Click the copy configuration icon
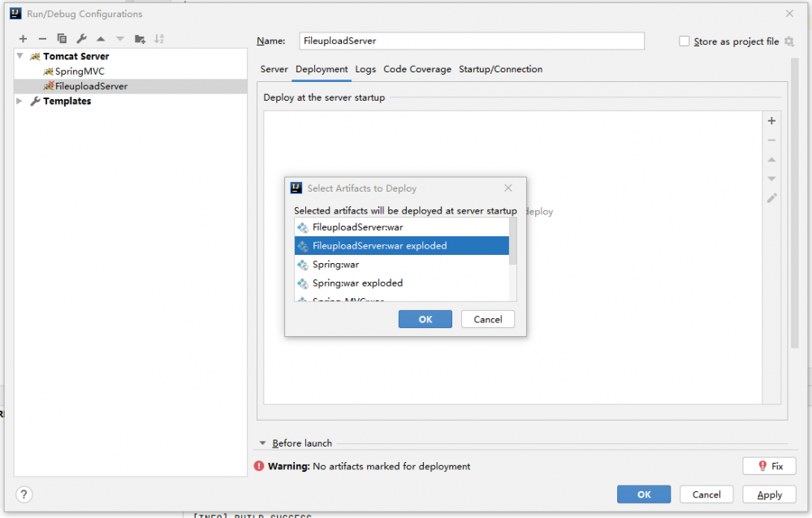 point(62,38)
